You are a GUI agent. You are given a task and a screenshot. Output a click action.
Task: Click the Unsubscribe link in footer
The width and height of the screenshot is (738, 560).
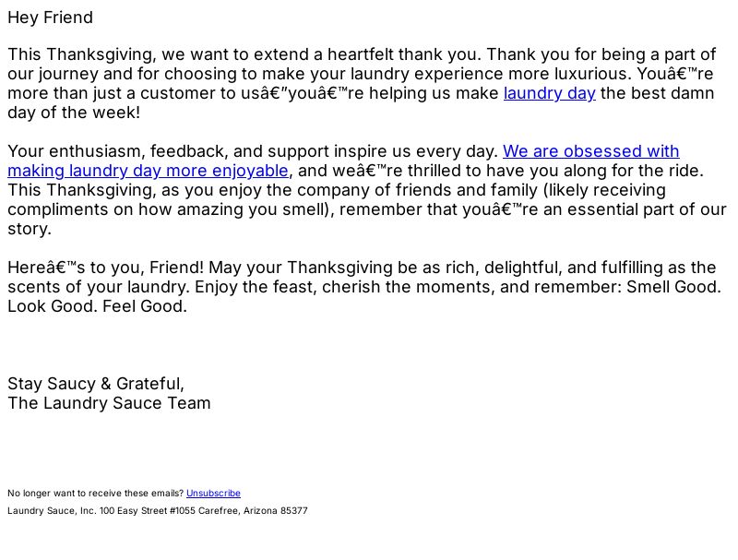[x=213, y=494]
